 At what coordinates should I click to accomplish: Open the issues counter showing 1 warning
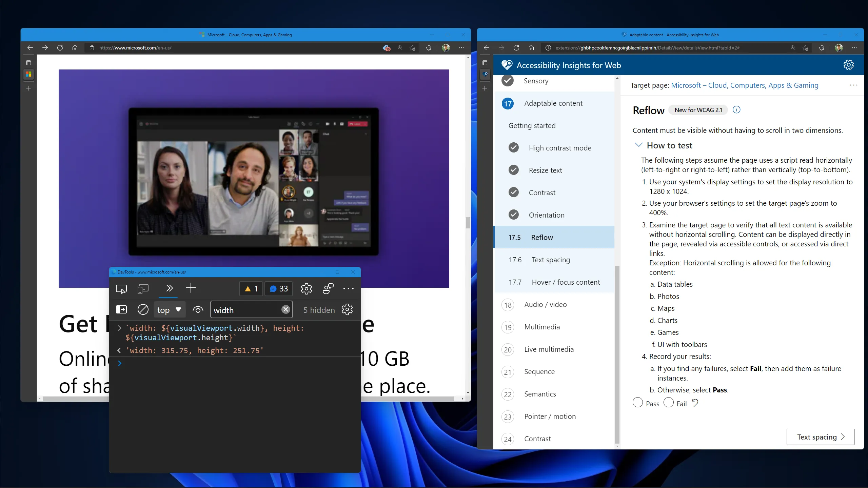251,288
